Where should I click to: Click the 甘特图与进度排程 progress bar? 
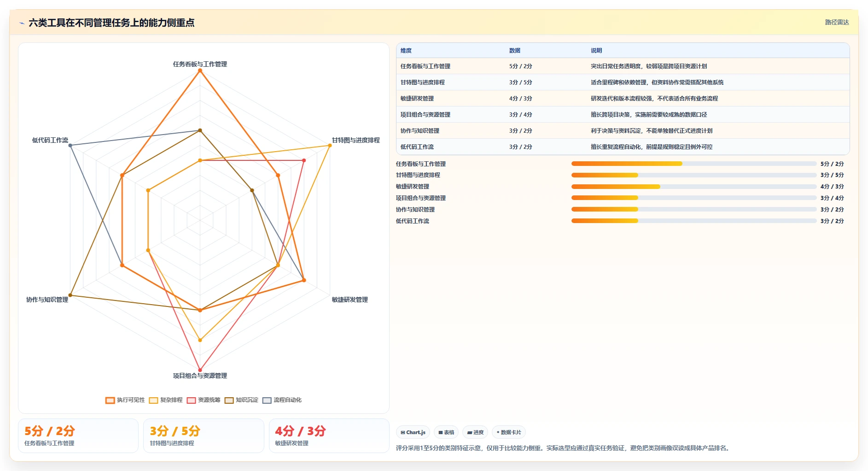click(x=693, y=175)
